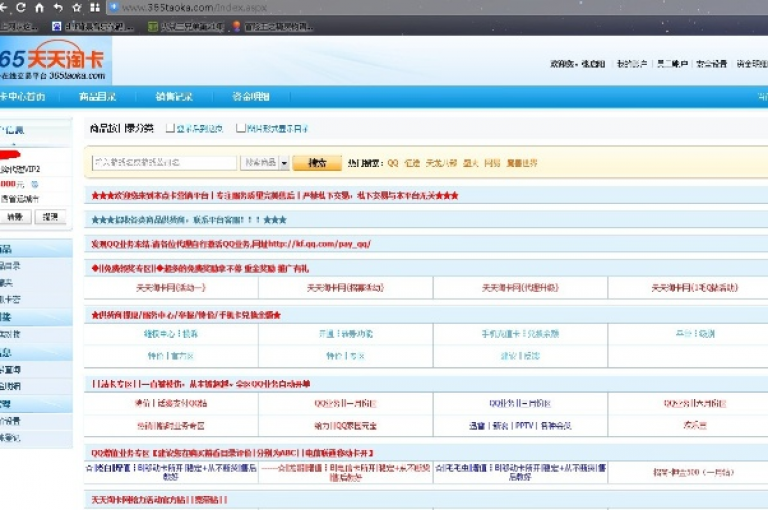768x510 pixels.
Task: Reload the page using the refresh icon
Action: (x=21, y=7)
